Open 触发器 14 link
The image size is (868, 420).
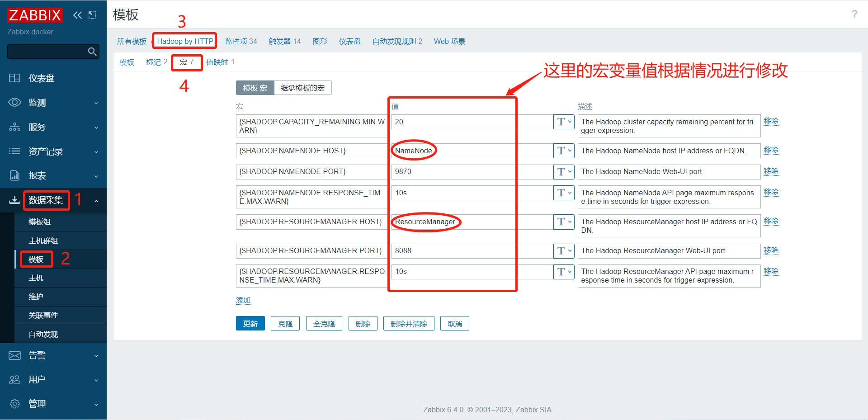285,42
